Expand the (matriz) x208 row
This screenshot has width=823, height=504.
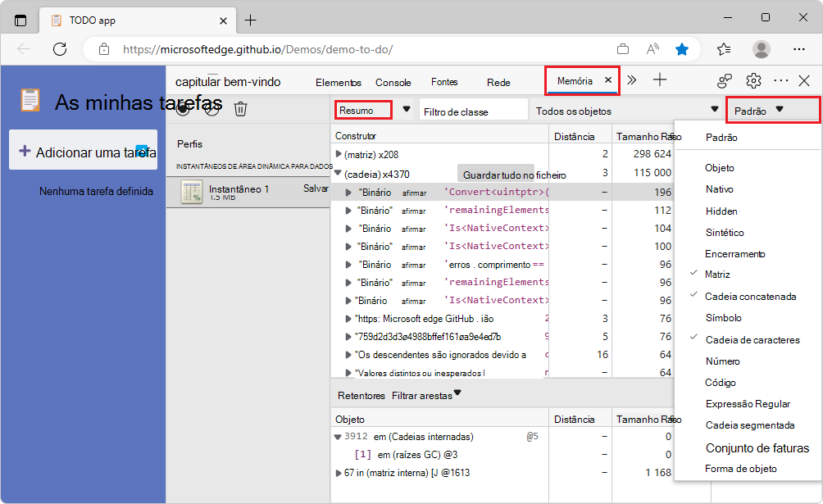pyautogui.click(x=339, y=154)
